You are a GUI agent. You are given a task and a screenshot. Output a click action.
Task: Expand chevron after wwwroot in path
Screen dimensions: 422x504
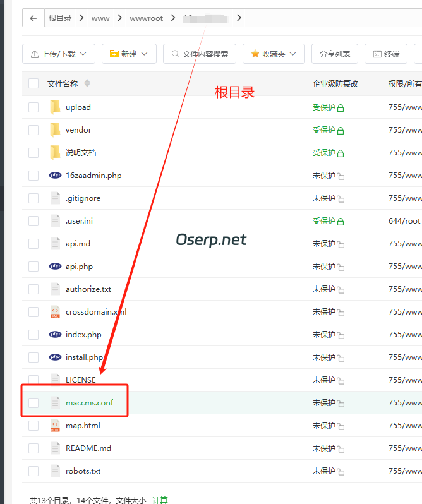(173, 18)
